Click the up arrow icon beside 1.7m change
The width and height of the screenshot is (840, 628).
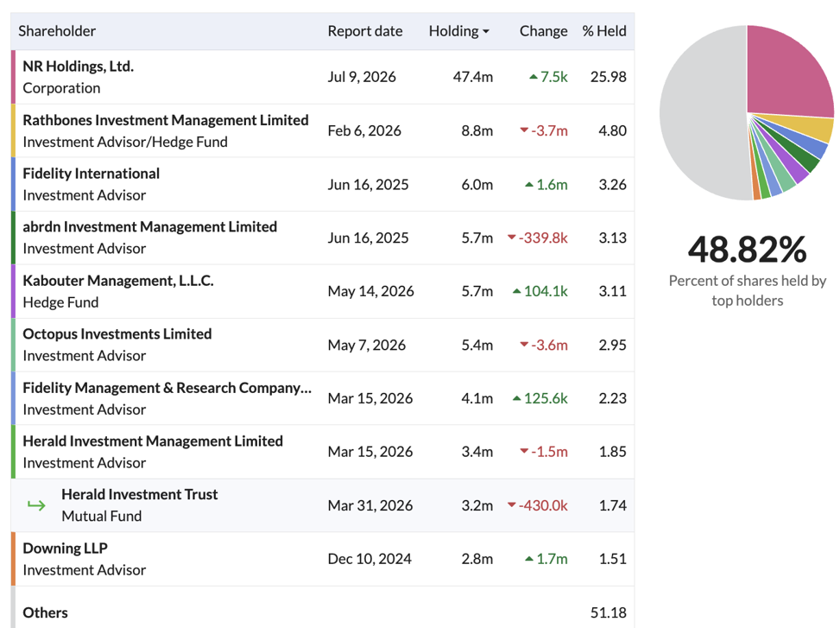(529, 559)
